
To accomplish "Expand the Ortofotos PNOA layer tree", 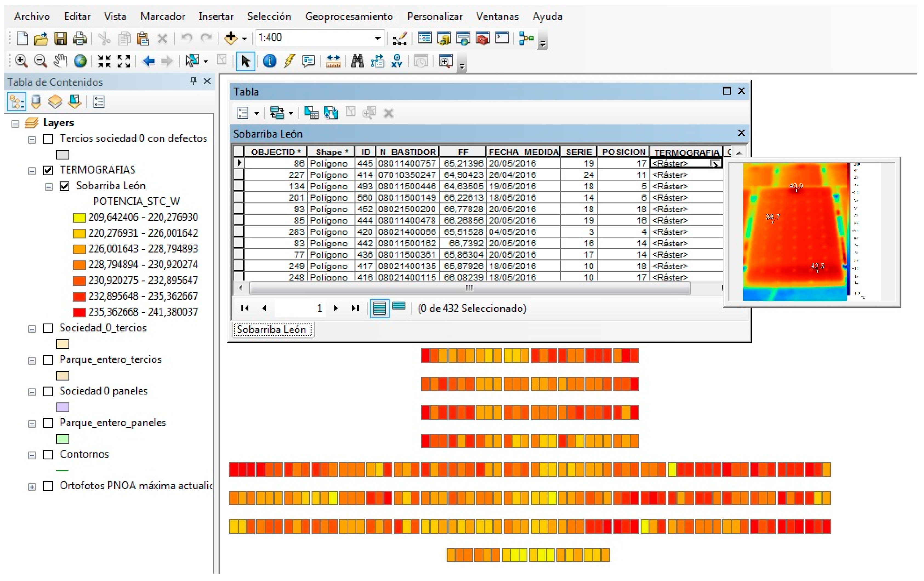I will click(32, 487).
